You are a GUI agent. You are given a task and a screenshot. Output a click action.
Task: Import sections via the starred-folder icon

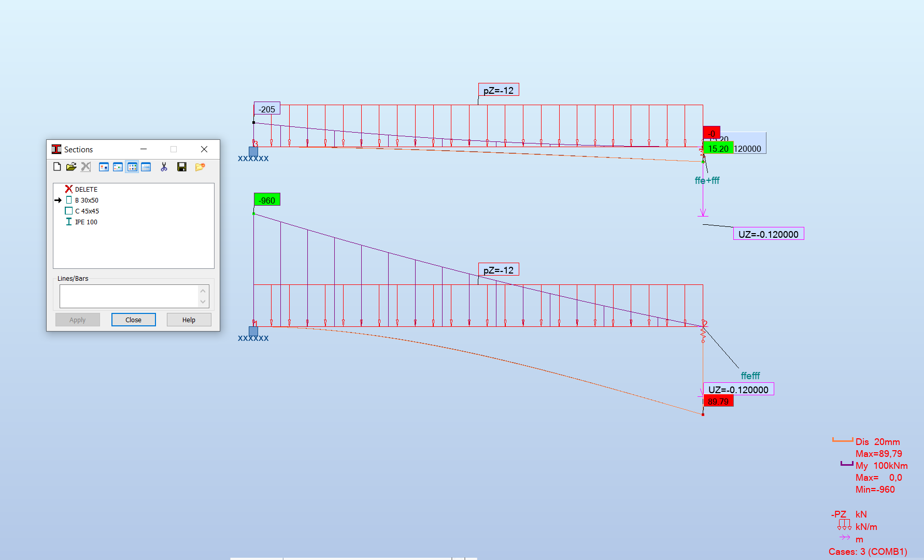[x=201, y=166]
